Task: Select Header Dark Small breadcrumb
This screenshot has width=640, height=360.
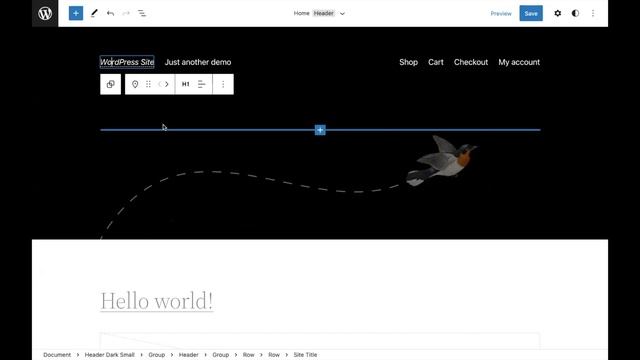Action: click(109, 355)
